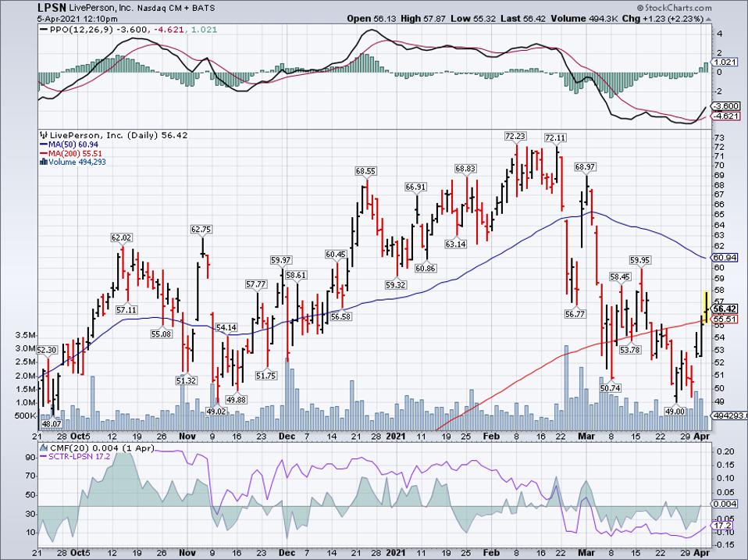Click the 68.97 March high label
The height and width of the screenshot is (560, 748).
coord(586,167)
